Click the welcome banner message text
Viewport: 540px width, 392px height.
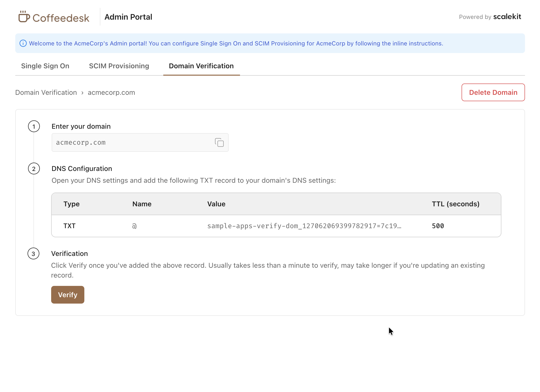pyautogui.click(x=236, y=43)
